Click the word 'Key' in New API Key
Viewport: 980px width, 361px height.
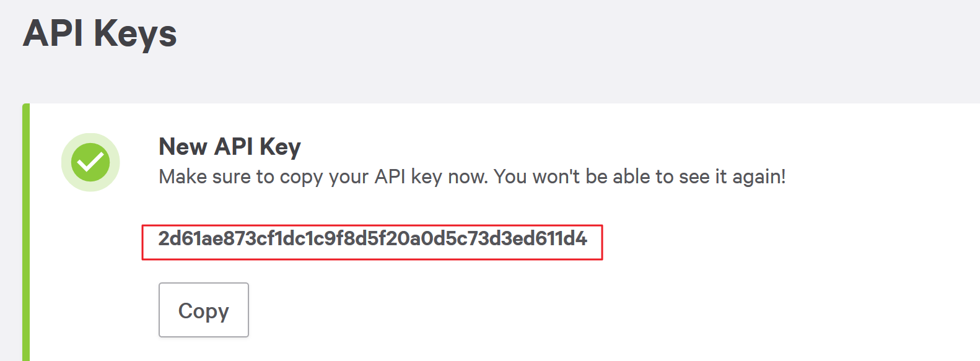[280, 148]
